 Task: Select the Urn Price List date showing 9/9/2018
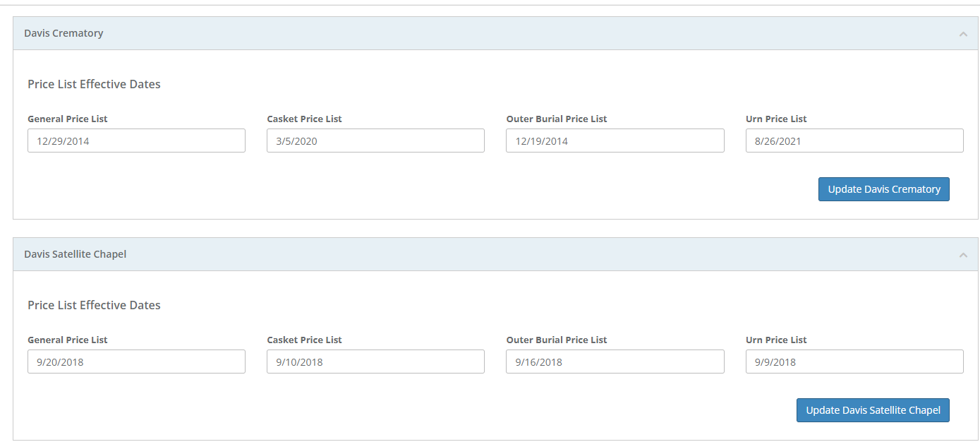[x=854, y=361]
